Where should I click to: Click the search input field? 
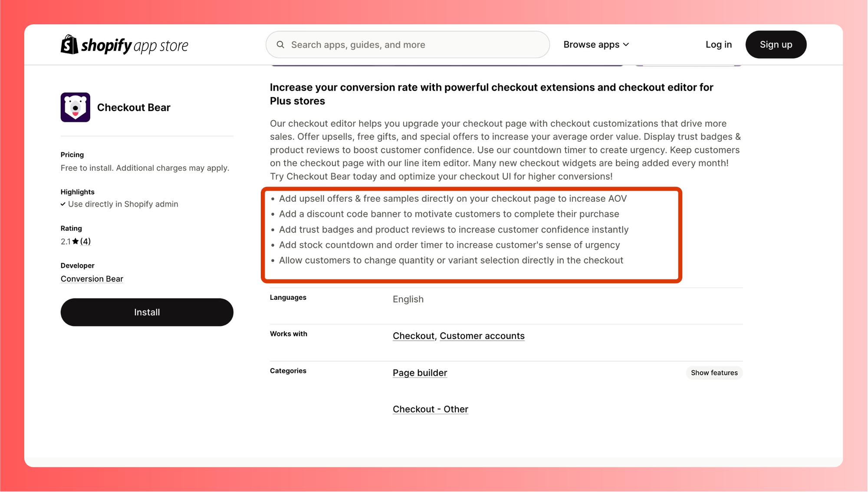(408, 44)
